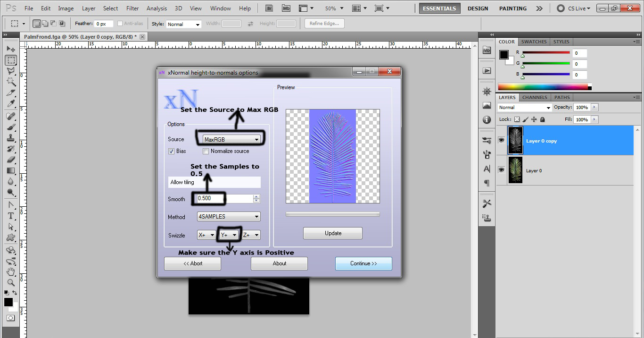
Task: Select the Rectangular Marquee tool in toolbox
Action: [11, 60]
